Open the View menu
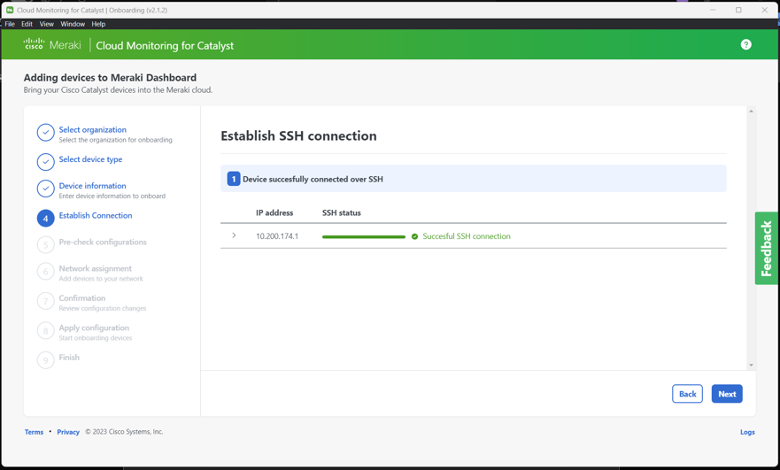The height and width of the screenshot is (470, 780). coord(47,24)
